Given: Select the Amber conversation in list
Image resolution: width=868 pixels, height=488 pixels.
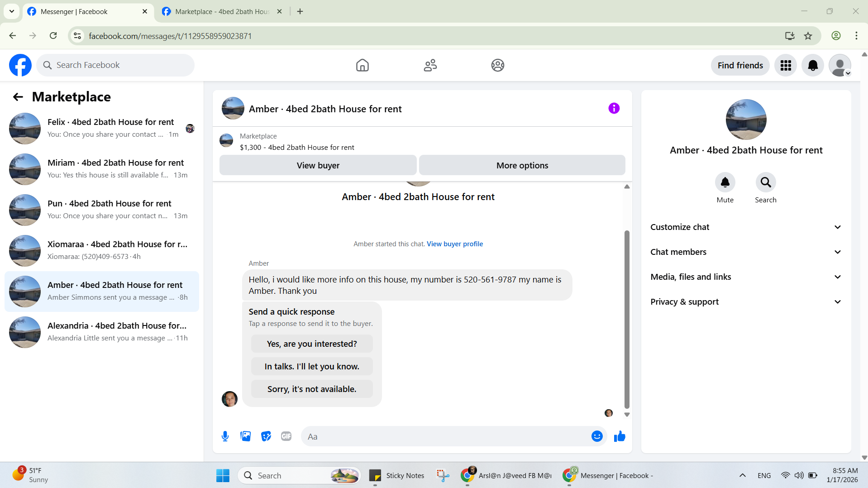Looking at the screenshot, I should (102, 292).
